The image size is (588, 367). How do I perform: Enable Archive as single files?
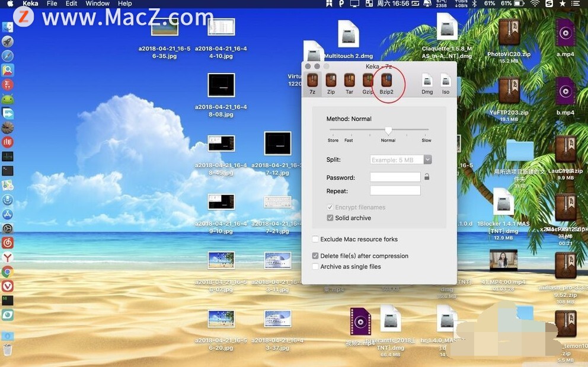(315, 266)
